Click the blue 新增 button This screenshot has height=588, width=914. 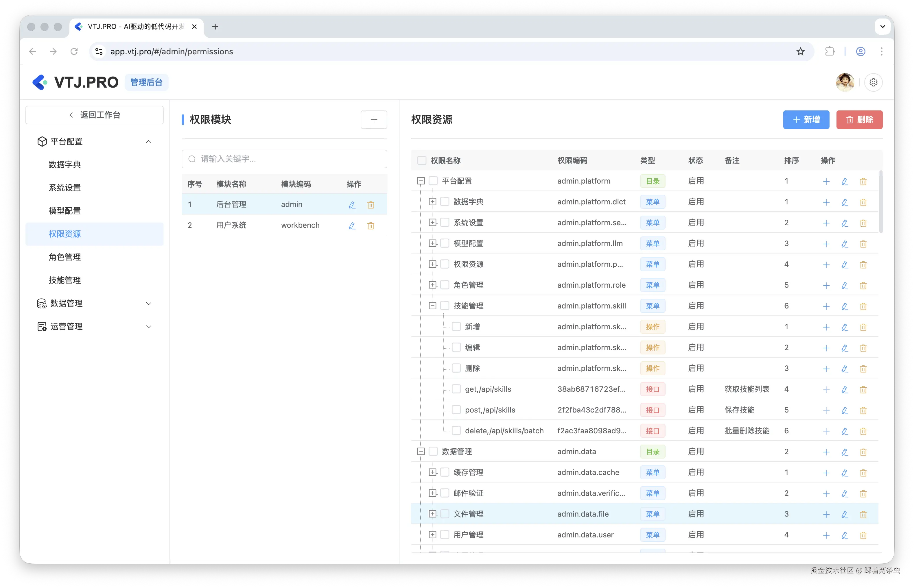point(806,120)
